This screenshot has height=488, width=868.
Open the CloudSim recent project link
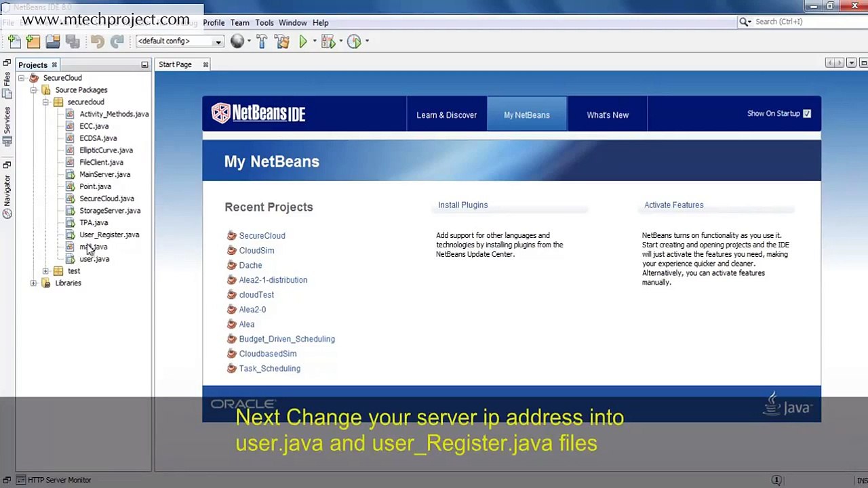[256, 250]
